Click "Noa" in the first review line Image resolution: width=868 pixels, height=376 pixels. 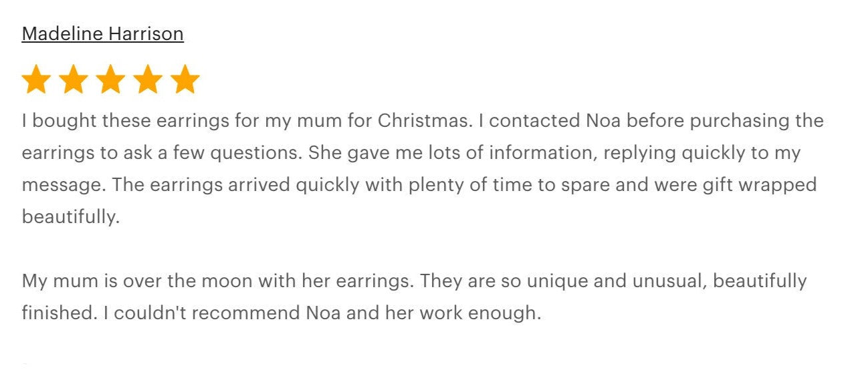tap(603, 121)
